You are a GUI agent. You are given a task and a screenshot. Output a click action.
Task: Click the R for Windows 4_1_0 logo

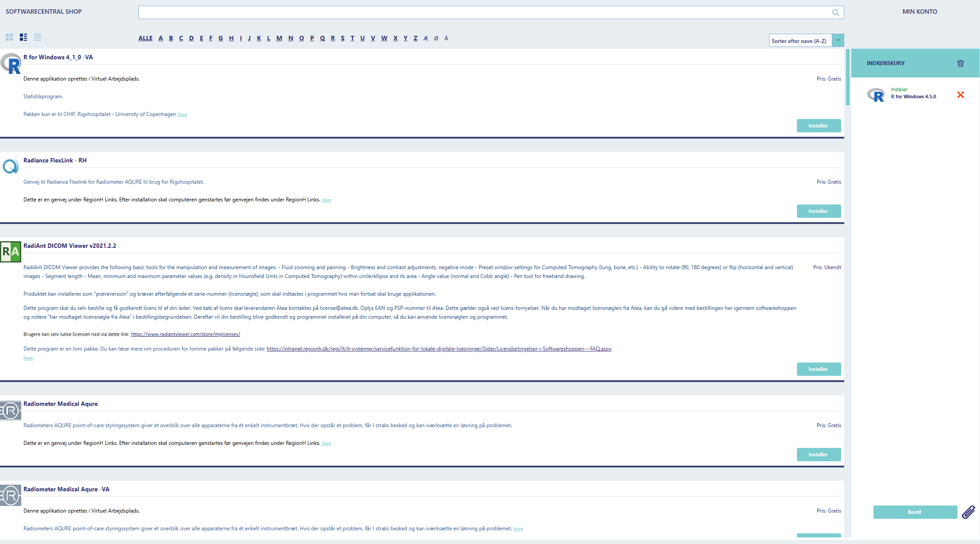pyautogui.click(x=11, y=64)
